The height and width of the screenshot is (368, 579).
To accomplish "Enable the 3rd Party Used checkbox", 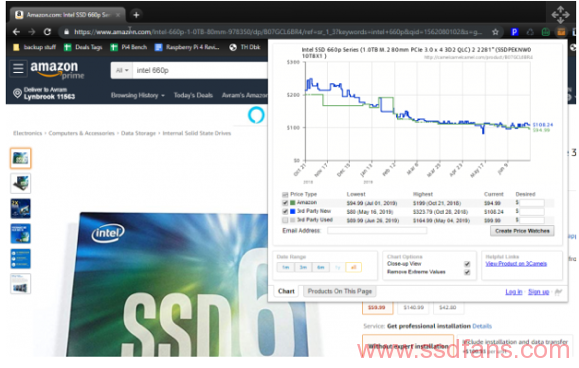I will click(285, 220).
